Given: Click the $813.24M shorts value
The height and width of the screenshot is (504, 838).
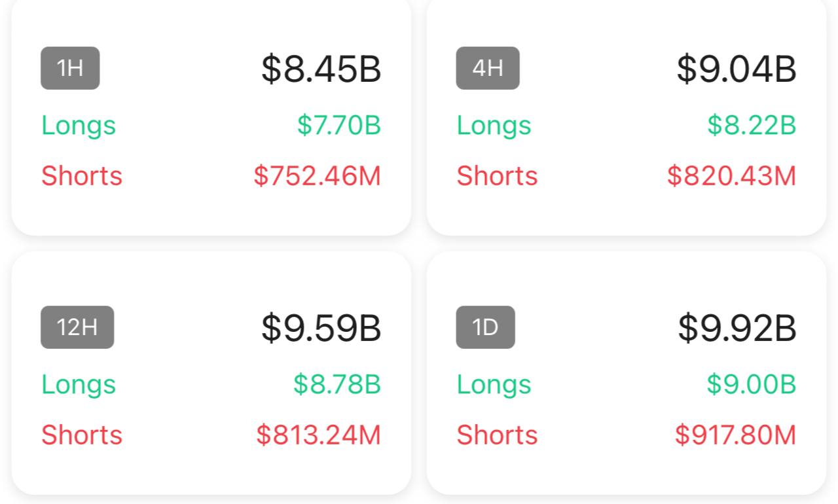Looking at the screenshot, I should point(318,435).
